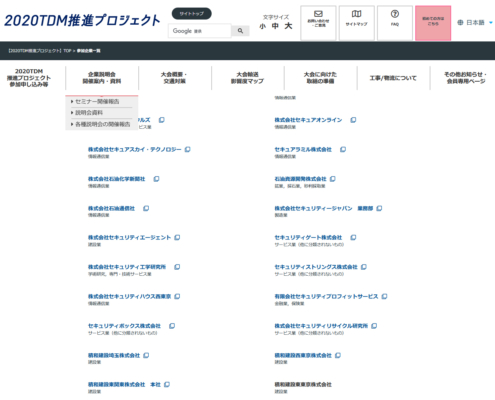Open external link icon beside 株式会社セキュアオンライン

point(353,120)
